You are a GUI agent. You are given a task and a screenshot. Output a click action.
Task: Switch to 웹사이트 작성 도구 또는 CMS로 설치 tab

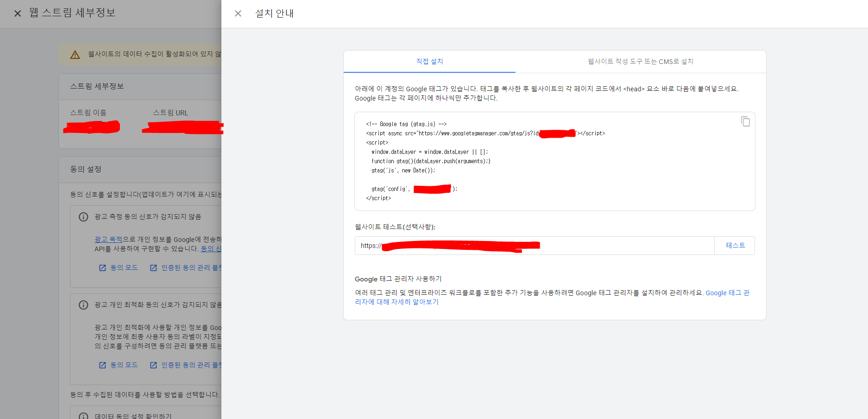click(641, 61)
